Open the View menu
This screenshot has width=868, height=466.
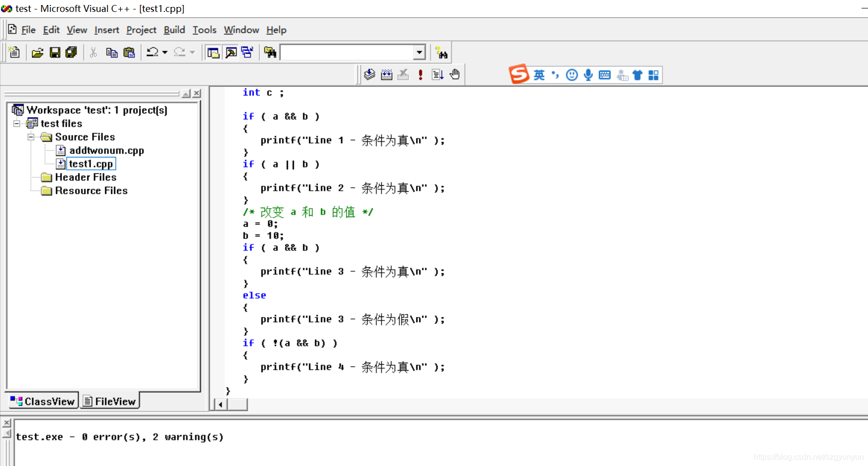(77, 30)
